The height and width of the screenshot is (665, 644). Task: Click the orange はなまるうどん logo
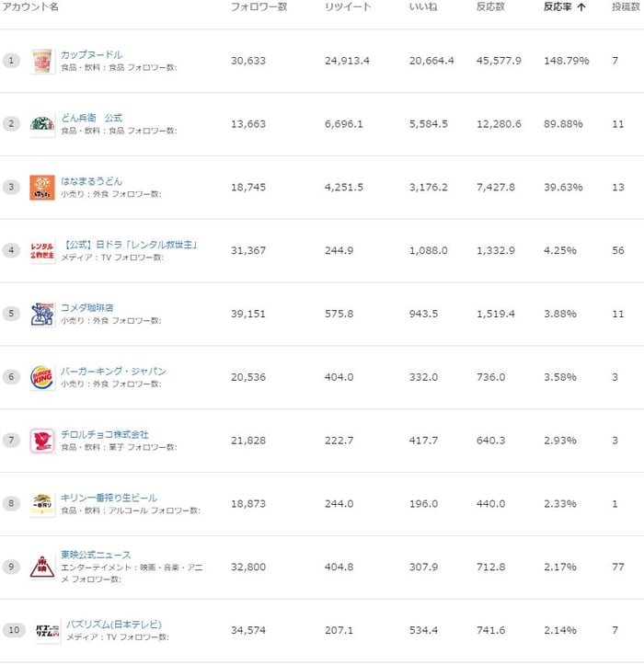[x=42, y=187]
